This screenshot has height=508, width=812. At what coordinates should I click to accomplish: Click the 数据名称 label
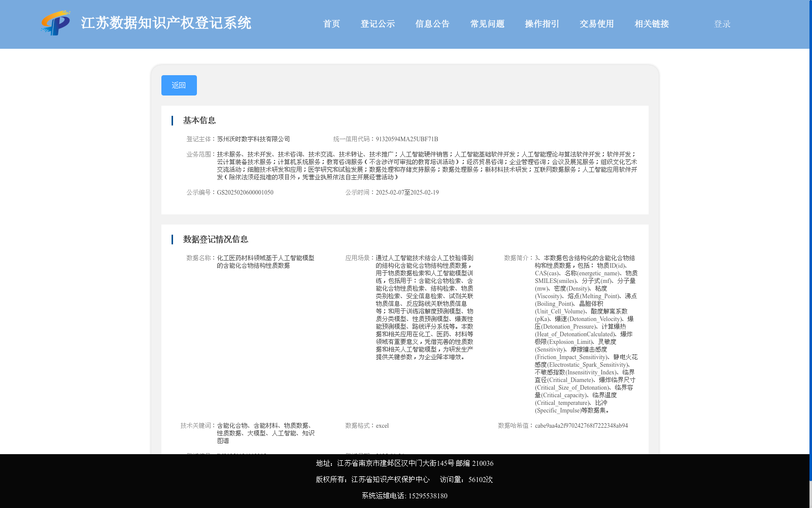(x=201, y=258)
